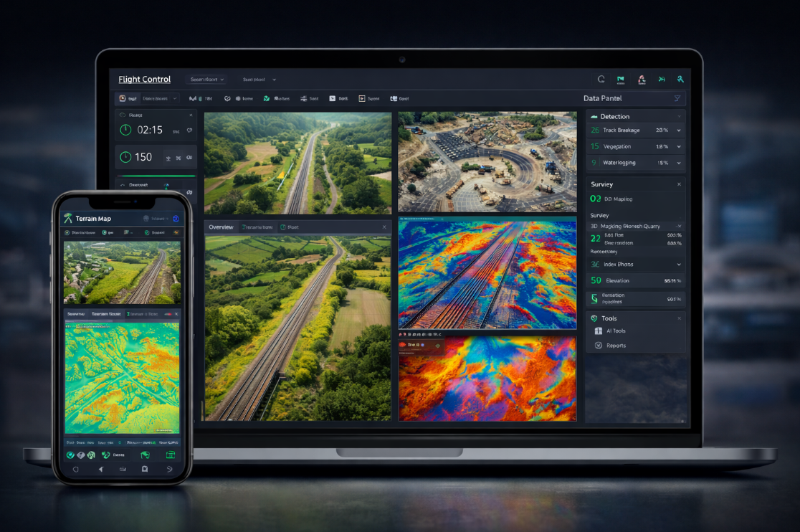Image resolution: width=800 pixels, height=532 pixels.
Task: Click the Flight Control title link
Action: pyautogui.click(x=144, y=80)
